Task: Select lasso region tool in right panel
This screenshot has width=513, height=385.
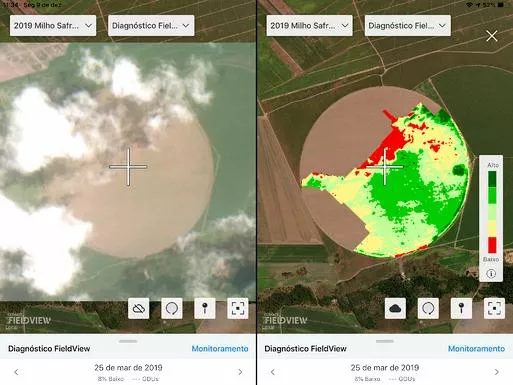Action: coord(428,309)
